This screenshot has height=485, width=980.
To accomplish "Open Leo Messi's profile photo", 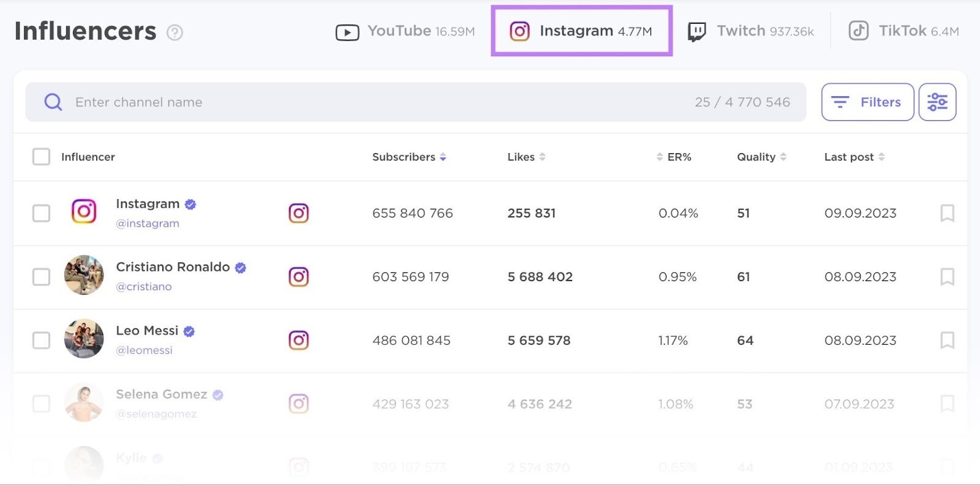I will (x=84, y=339).
